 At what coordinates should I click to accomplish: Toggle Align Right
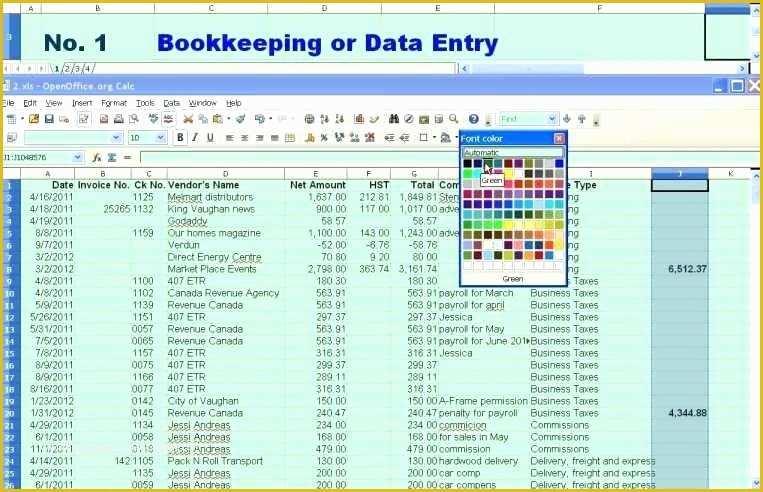pos(260,138)
